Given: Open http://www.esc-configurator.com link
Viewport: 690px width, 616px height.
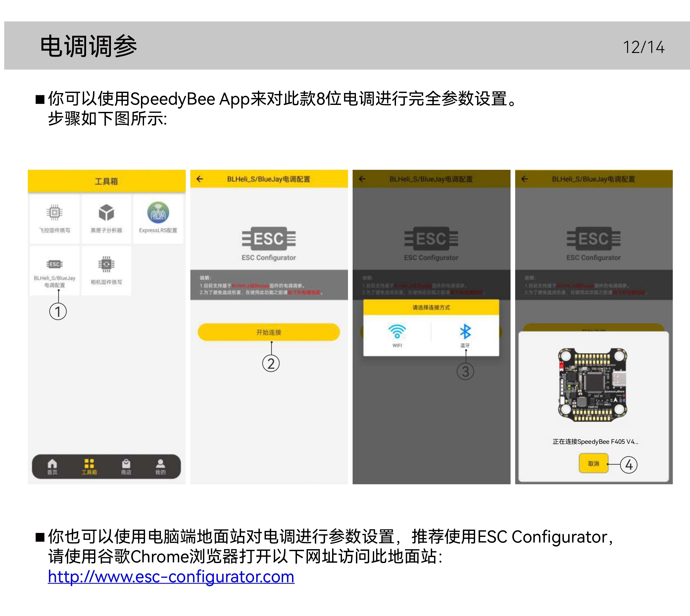Looking at the screenshot, I should tap(171, 577).
